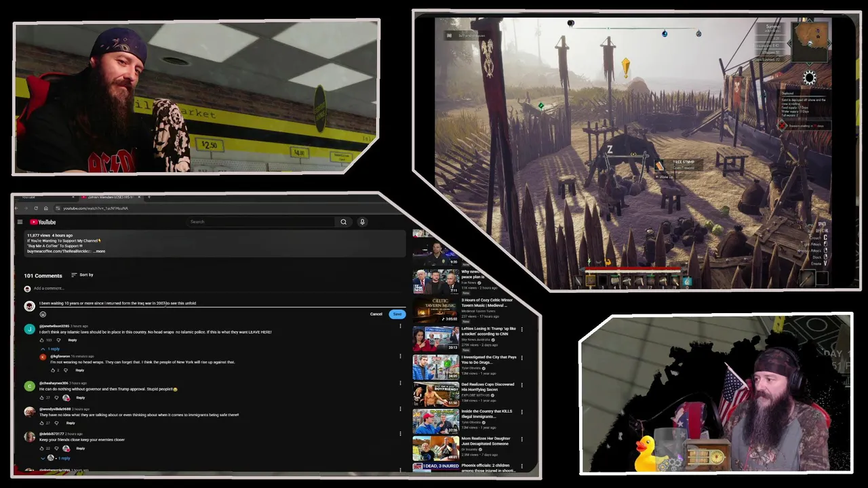This screenshot has width=868, height=488.
Task: Open buymeacoffee.com link in description
Action: tap(58, 251)
